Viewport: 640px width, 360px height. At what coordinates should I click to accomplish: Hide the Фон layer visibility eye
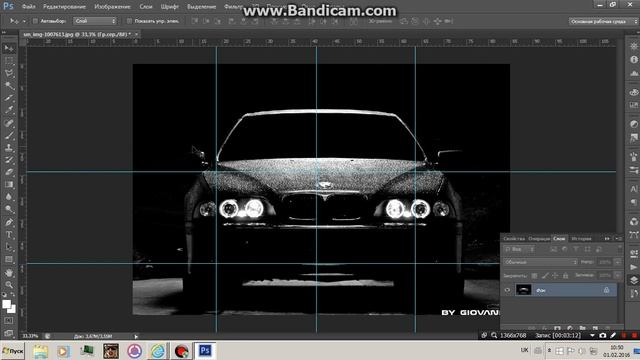tap(507, 290)
